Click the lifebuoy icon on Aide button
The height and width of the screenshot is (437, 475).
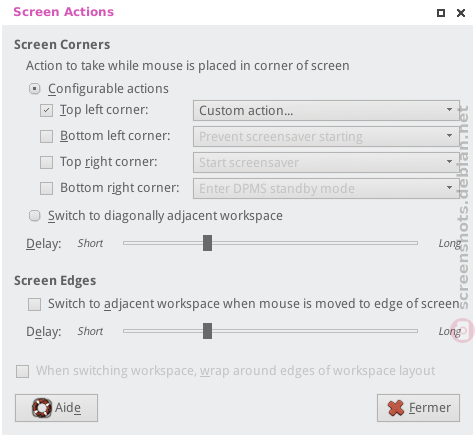(42, 408)
